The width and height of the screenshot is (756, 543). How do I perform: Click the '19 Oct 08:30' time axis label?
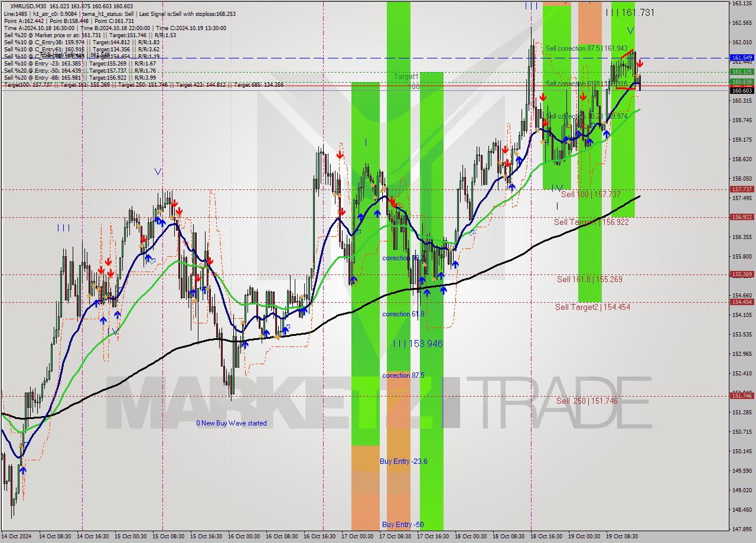pos(622,537)
